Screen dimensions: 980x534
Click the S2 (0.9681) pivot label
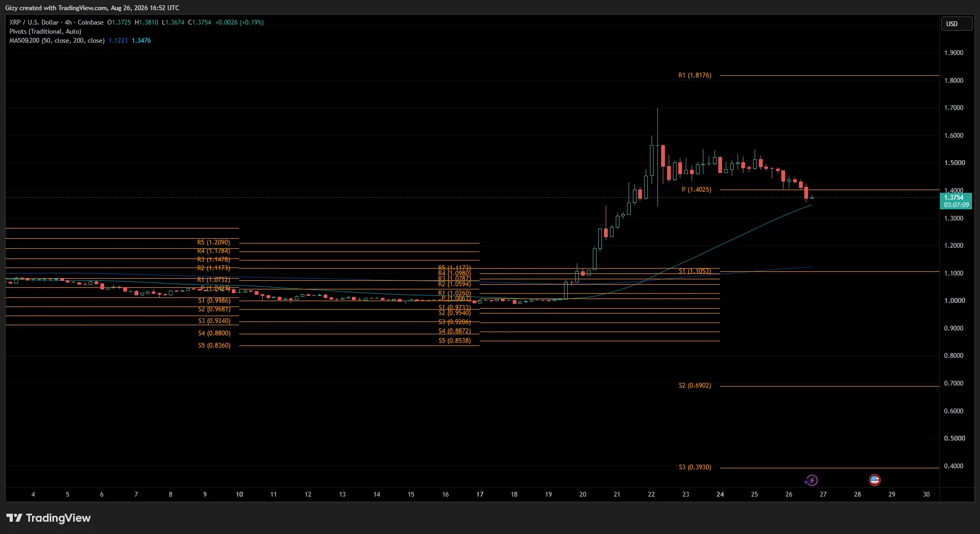pyautogui.click(x=214, y=309)
